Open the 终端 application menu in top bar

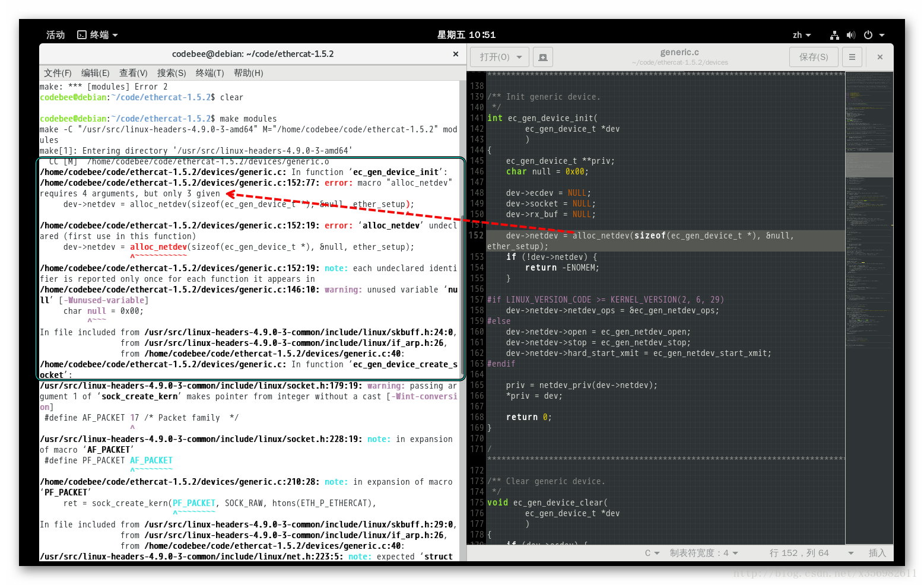[98, 35]
